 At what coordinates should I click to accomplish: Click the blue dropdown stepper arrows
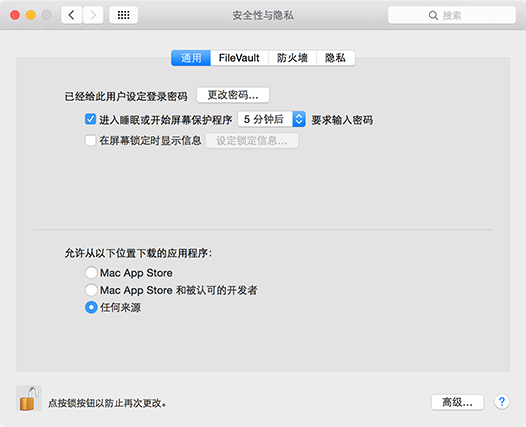pos(299,119)
